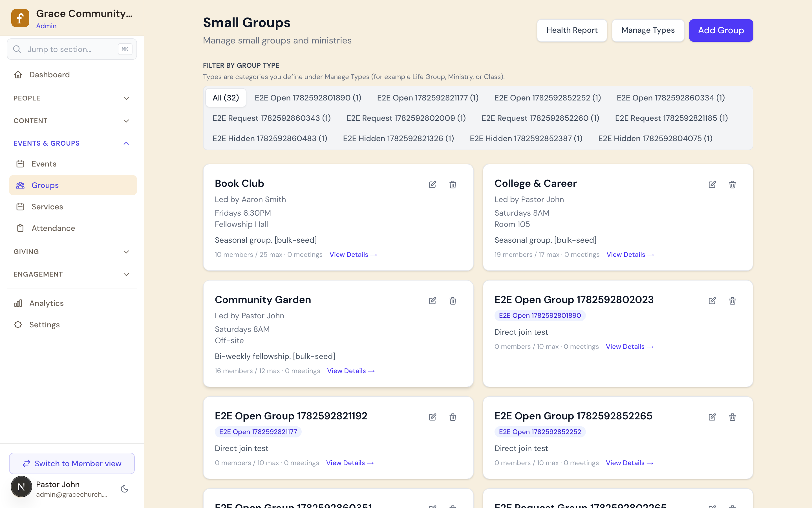
Task: Expand the PEOPLE section
Action: pyautogui.click(x=72, y=98)
